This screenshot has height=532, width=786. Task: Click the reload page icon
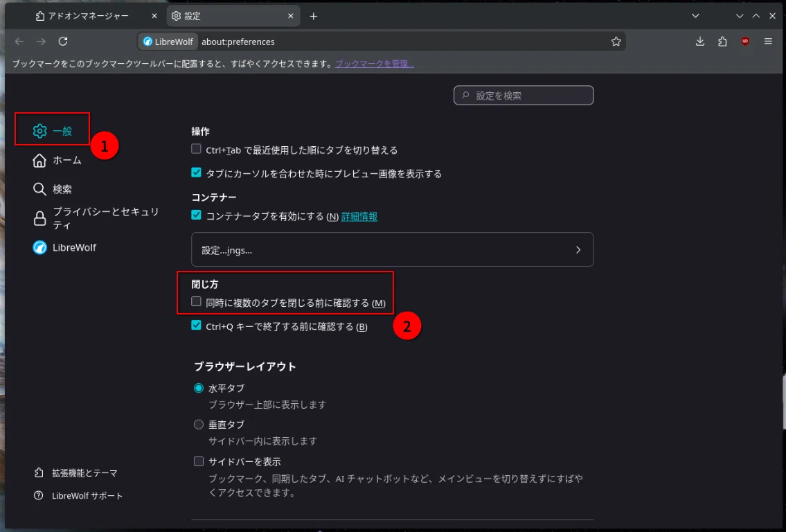coord(62,42)
